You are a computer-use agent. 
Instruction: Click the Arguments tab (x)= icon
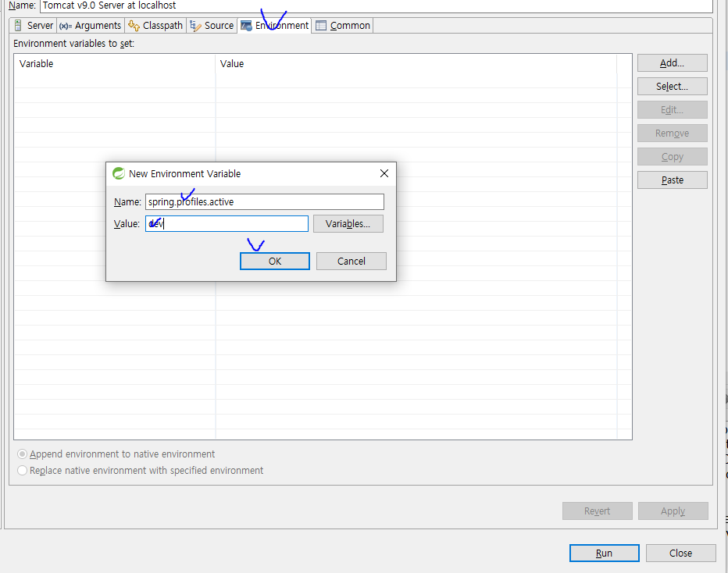tap(66, 26)
